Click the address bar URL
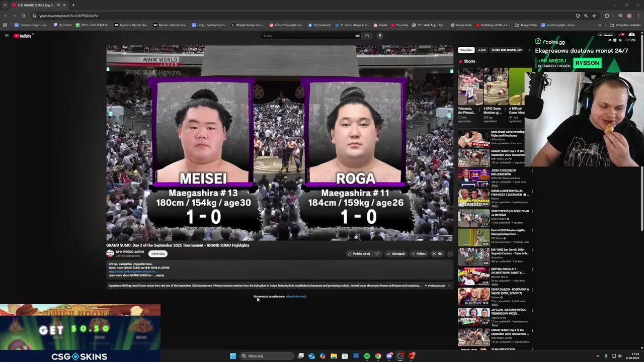 tap(68, 16)
